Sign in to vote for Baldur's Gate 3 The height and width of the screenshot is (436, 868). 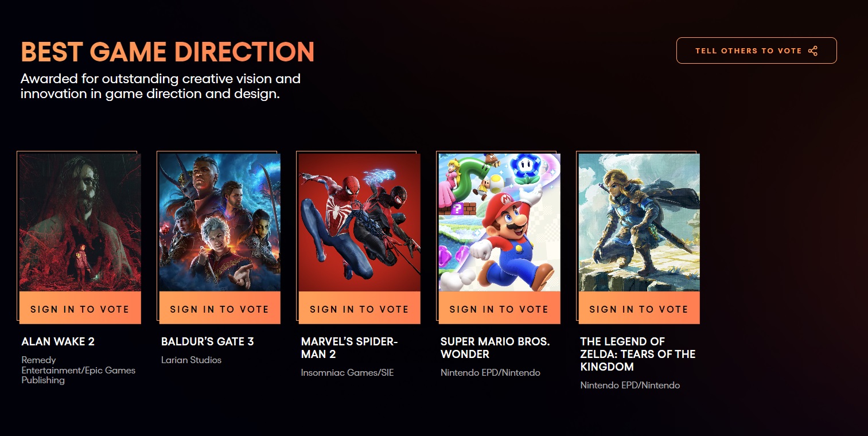(220, 309)
